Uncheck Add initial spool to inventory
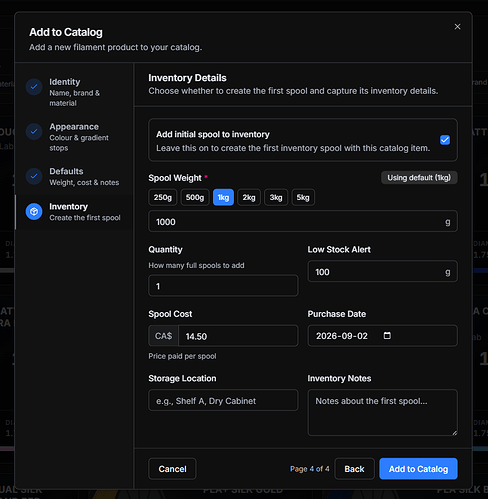 (x=445, y=140)
